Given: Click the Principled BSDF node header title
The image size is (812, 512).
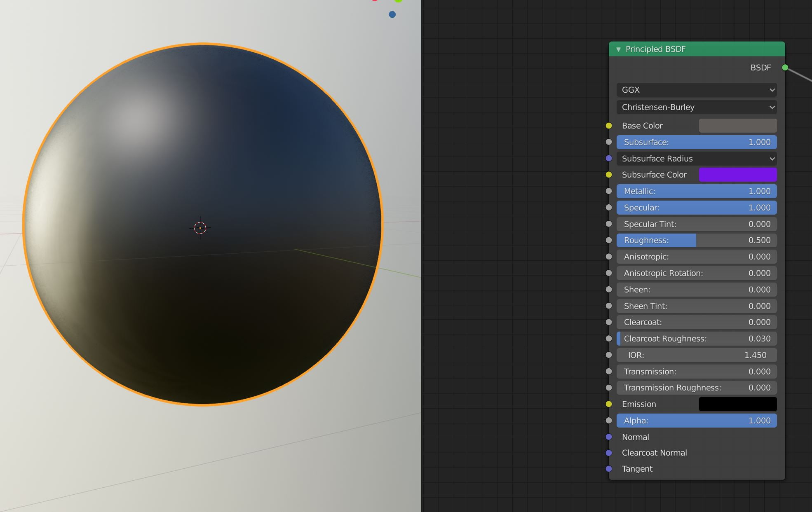Looking at the screenshot, I should [655, 49].
